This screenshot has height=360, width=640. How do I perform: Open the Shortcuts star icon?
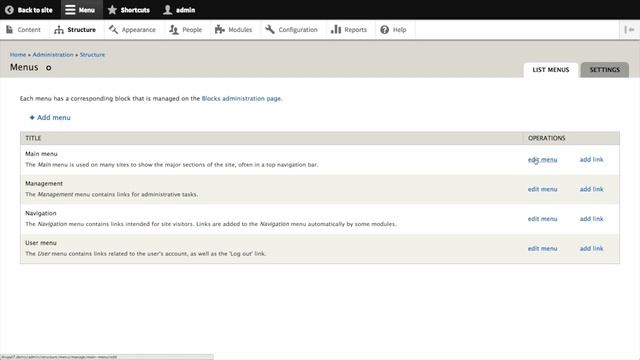(112, 10)
